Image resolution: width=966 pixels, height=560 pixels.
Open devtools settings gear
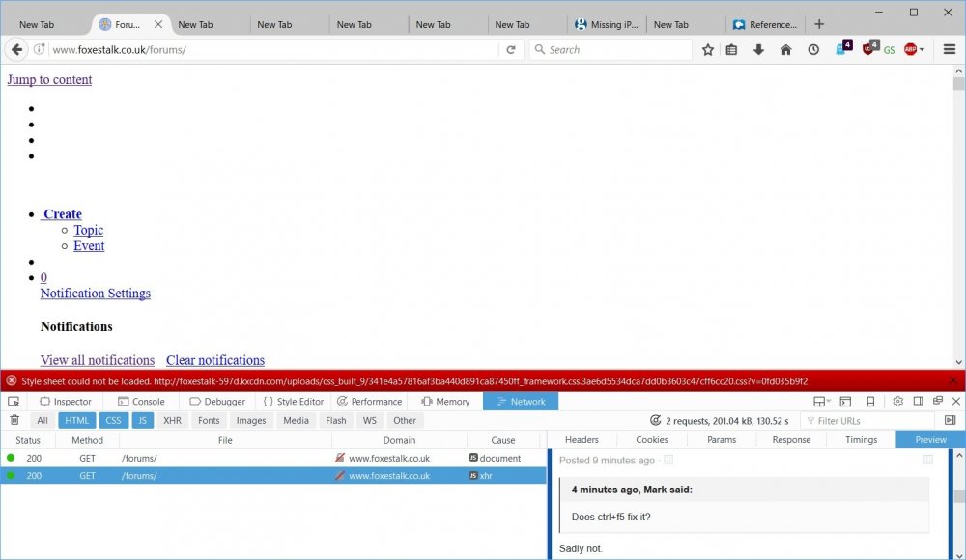click(x=897, y=401)
